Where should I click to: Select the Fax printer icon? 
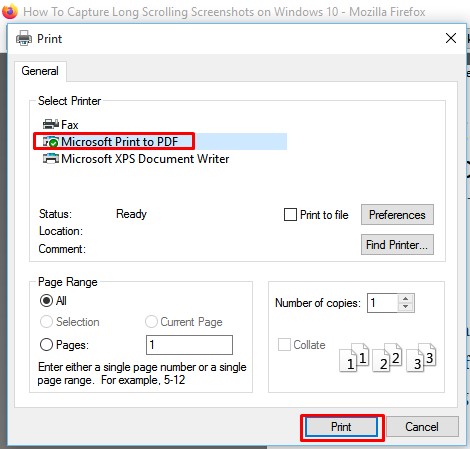51,125
